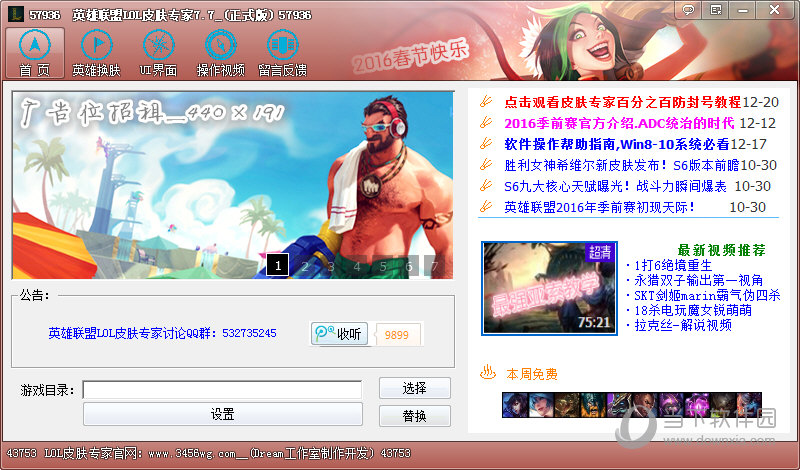Click the steam icon beside 本周免费
Viewport: 800px width, 470px height.
(488, 373)
